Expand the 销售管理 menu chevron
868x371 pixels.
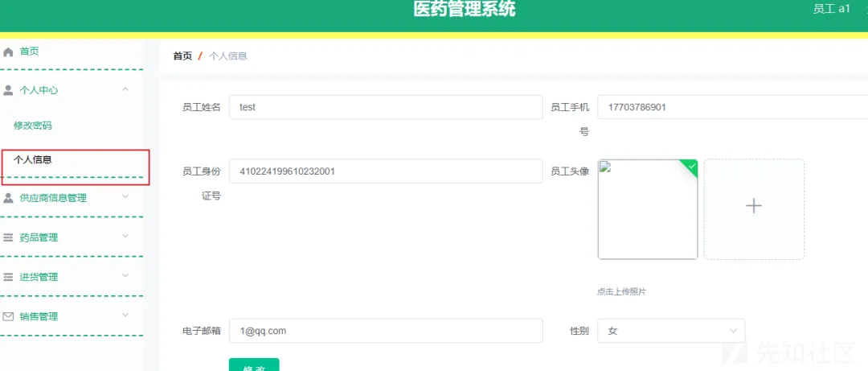pos(125,315)
